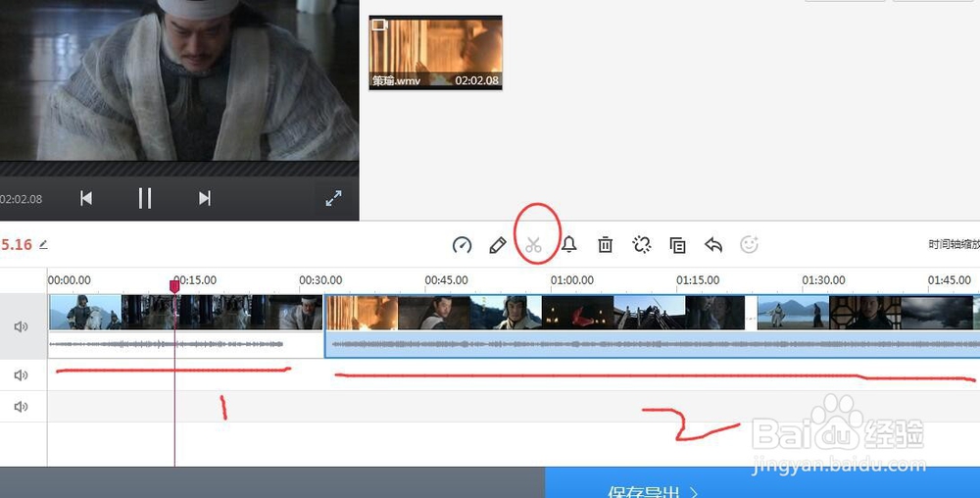Mute the second audio track
The height and width of the screenshot is (498, 980).
(x=22, y=374)
